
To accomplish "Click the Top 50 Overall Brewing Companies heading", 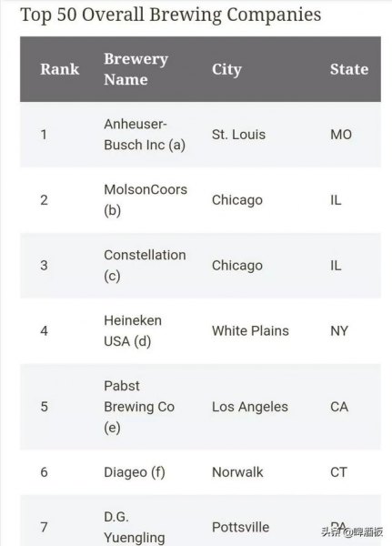I will 171,15.
